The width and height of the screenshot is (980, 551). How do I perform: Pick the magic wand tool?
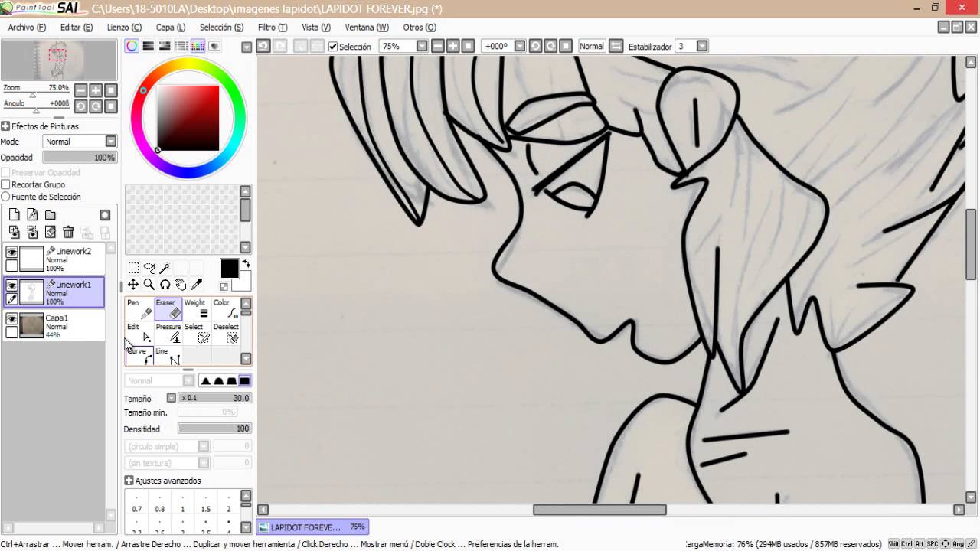point(165,268)
